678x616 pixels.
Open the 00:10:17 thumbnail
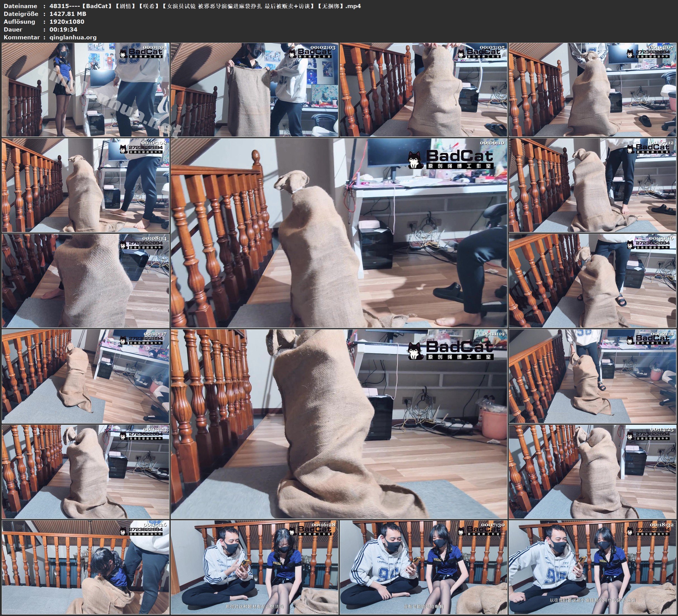coord(85,376)
